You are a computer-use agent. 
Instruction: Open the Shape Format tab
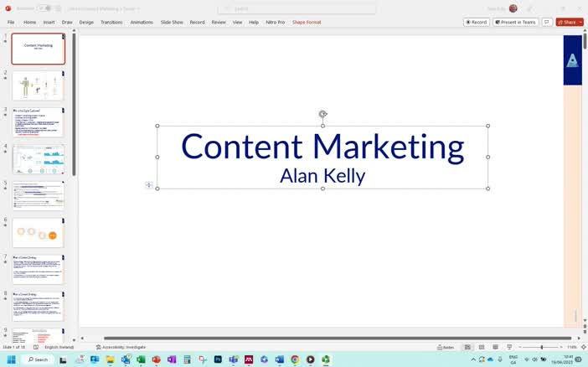(307, 22)
